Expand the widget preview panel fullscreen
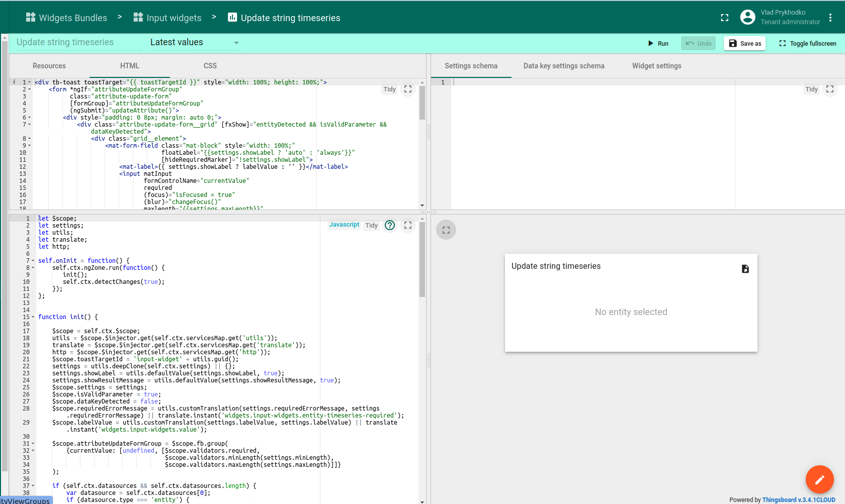 [x=446, y=230]
